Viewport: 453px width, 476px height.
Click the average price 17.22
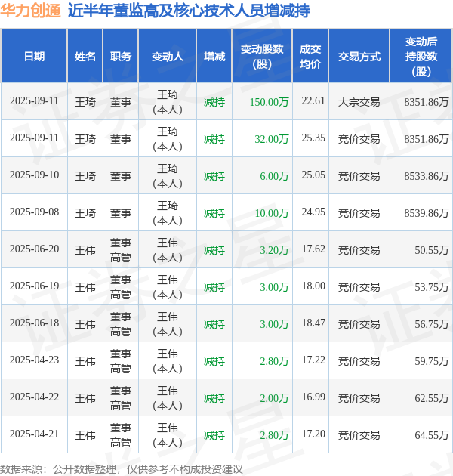click(x=313, y=360)
